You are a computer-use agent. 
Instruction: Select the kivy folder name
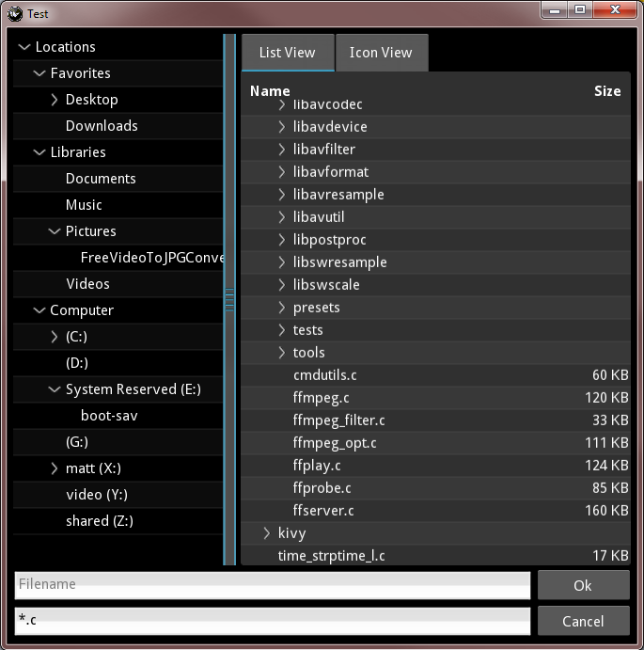pos(291,533)
